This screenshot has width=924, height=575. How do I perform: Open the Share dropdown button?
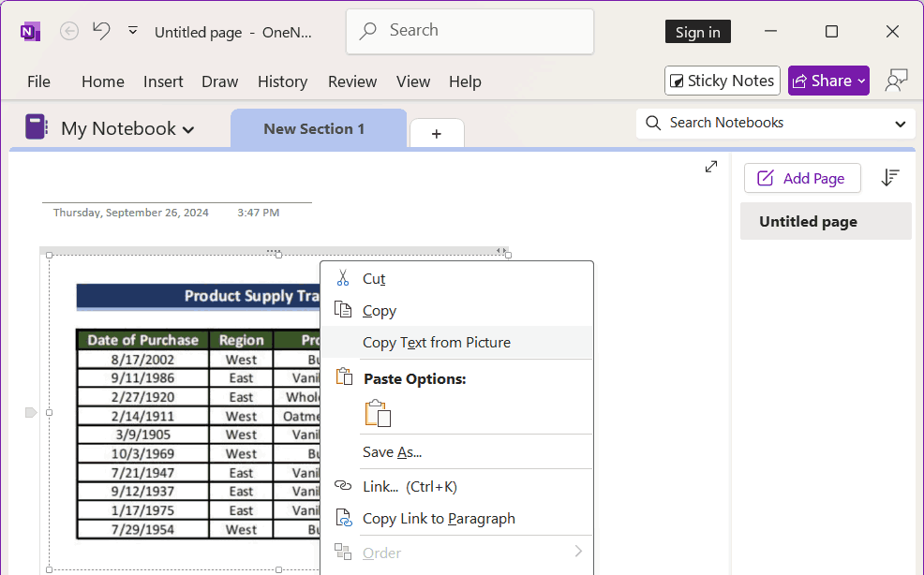(828, 81)
